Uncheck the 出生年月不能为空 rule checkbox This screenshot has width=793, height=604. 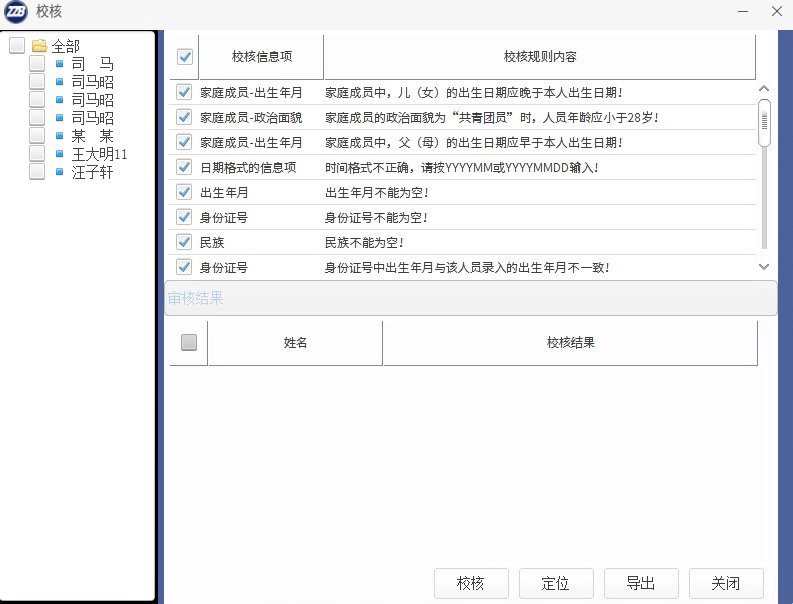184,192
